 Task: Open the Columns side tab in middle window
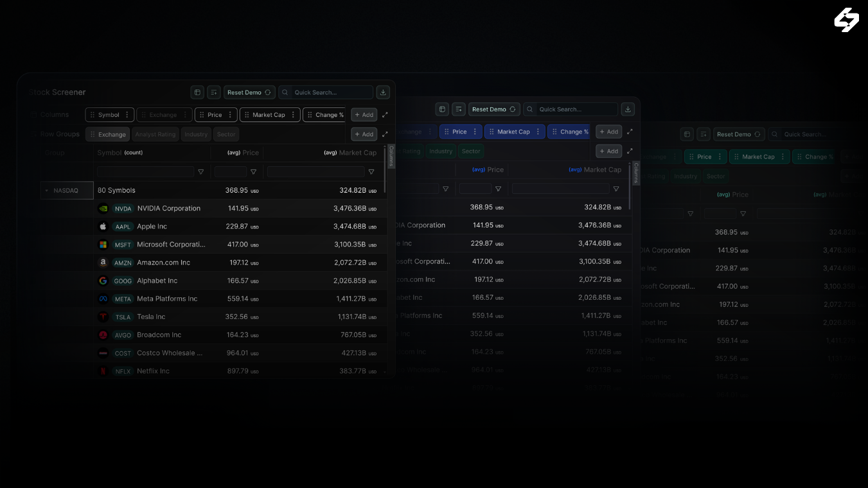pyautogui.click(x=636, y=173)
